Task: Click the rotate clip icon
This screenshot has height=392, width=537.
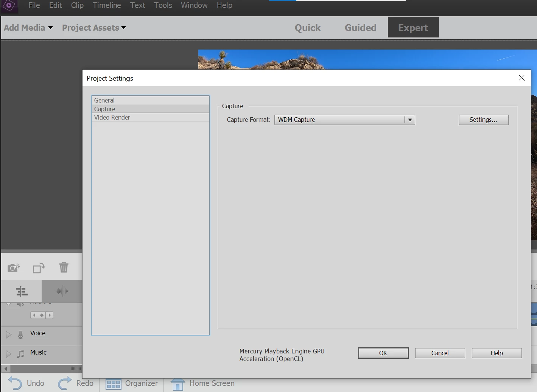Action: click(x=39, y=268)
